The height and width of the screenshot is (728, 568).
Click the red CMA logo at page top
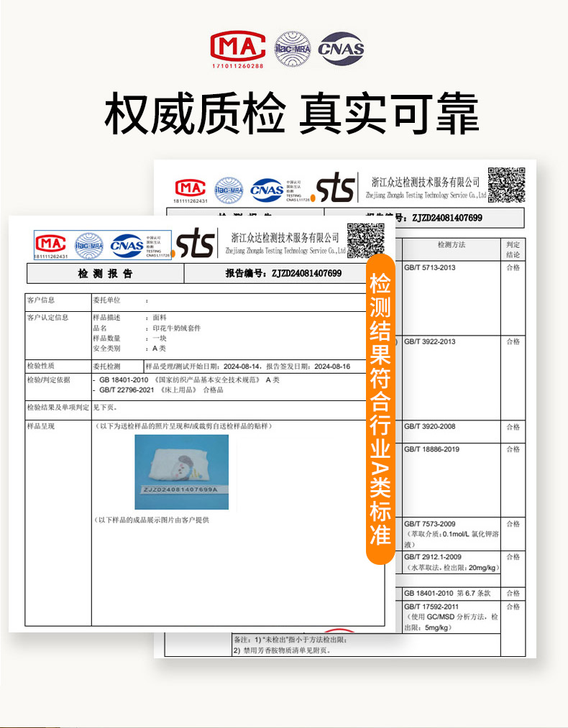(237, 47)
